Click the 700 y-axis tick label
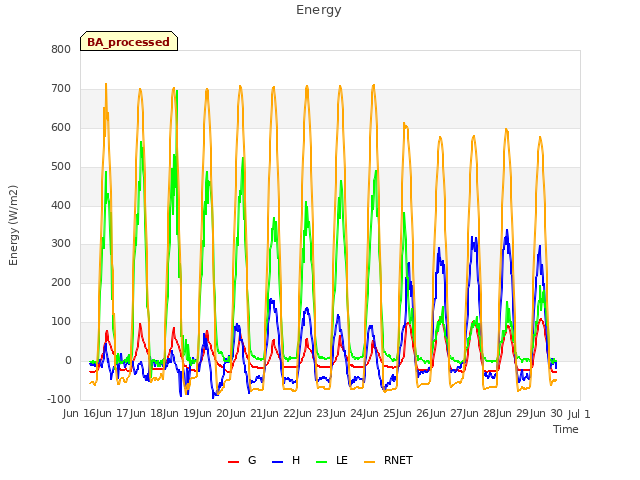Screen dimensions: 640x480 [x=61, y=89]
